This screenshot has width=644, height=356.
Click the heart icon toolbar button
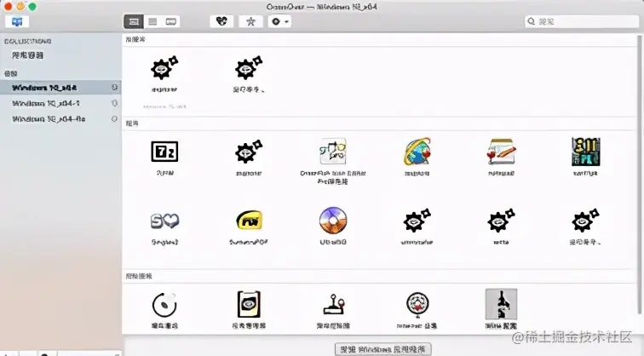pyautogui.click(x=221, y=21)
